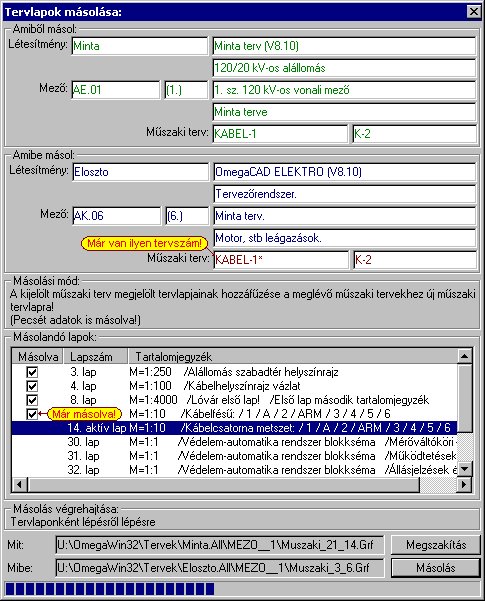Click the target Műszaki terv field 'KABEL-1*'
Screen dimensions: 485x601
281,260
